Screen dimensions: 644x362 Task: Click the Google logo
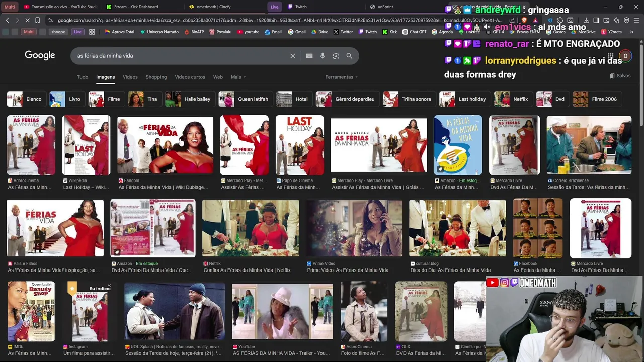pyautogui.click(x=40, y=55)
